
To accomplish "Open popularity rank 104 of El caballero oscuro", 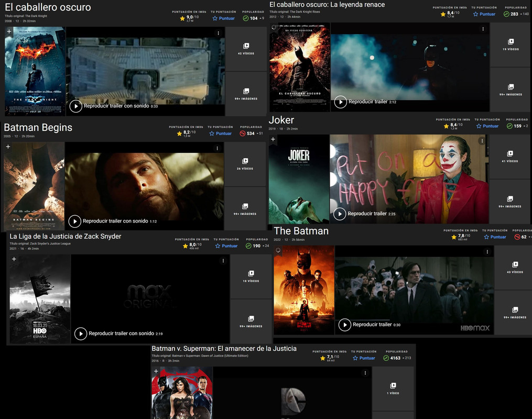I will [253, 18].
